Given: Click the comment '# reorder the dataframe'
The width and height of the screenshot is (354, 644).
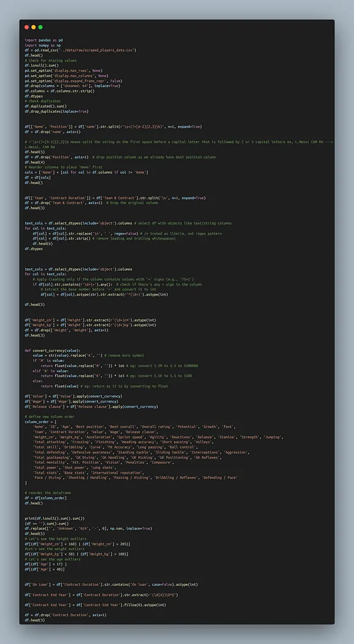Looking at the screenshot, I should [x=48, y=492].
